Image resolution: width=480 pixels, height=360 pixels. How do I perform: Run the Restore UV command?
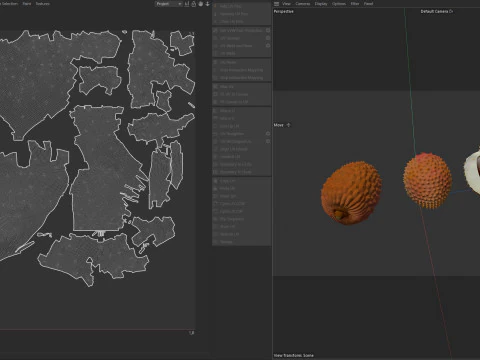pos(242,234)
